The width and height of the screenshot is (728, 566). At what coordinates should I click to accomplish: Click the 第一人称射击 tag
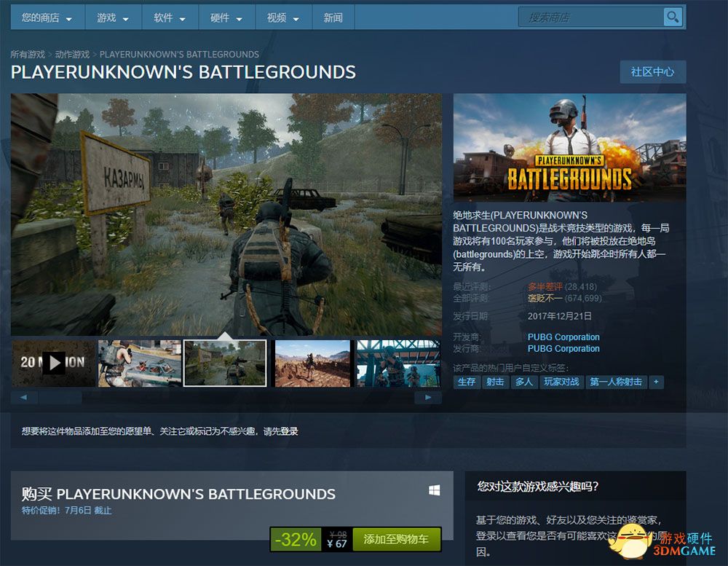(616, 382)
